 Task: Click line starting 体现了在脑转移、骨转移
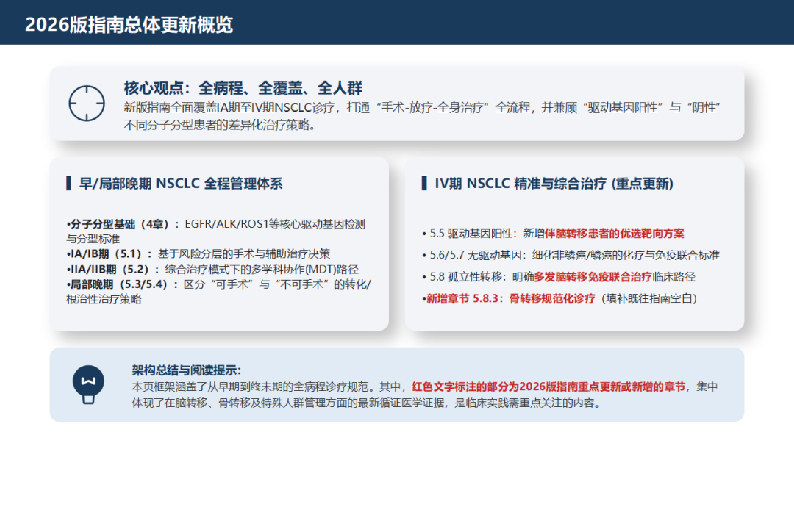tap(367, 403)
